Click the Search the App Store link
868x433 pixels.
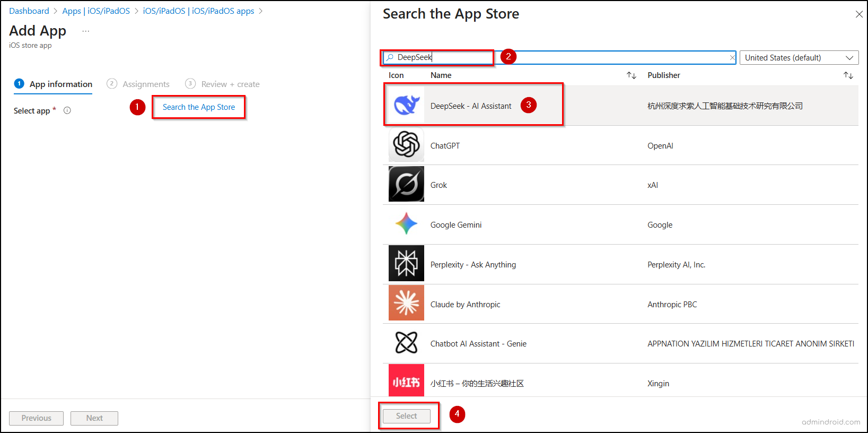coord(199,107)
